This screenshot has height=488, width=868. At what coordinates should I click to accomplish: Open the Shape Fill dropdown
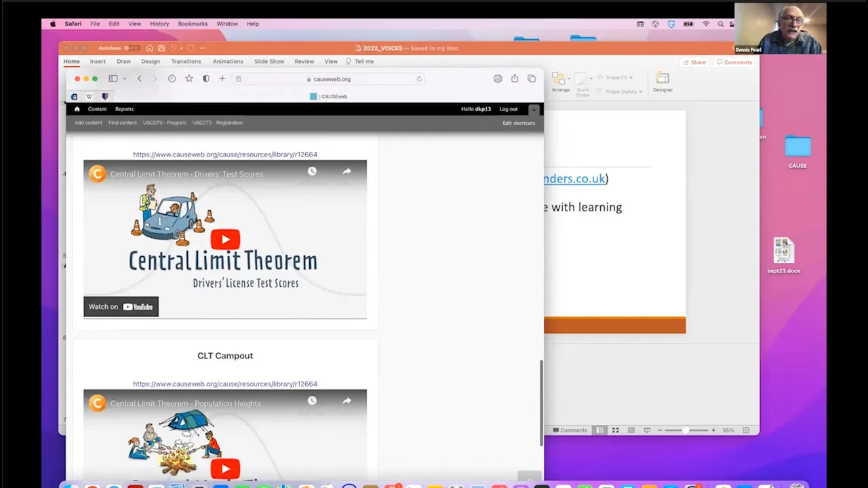[616, 78]
